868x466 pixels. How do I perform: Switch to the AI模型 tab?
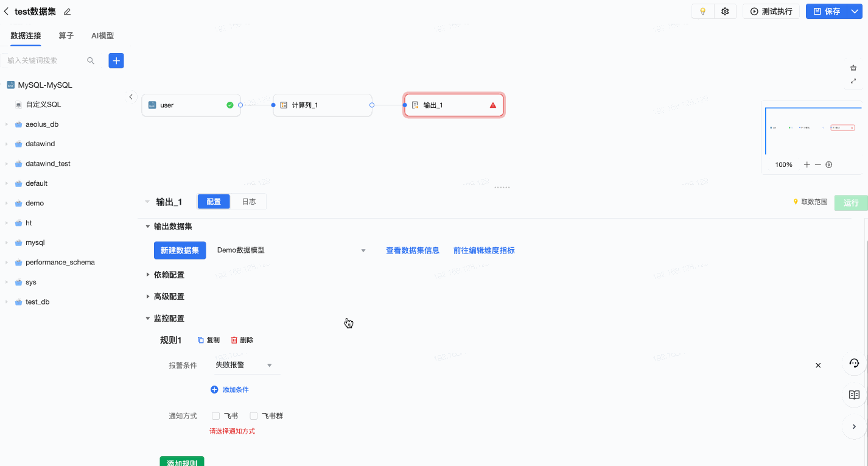pyautogui.click(x=102, y=36)
